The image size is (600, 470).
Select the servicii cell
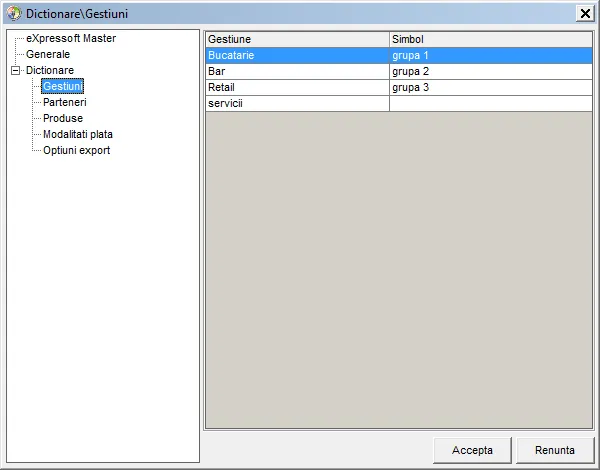click(x=297, y=104)
